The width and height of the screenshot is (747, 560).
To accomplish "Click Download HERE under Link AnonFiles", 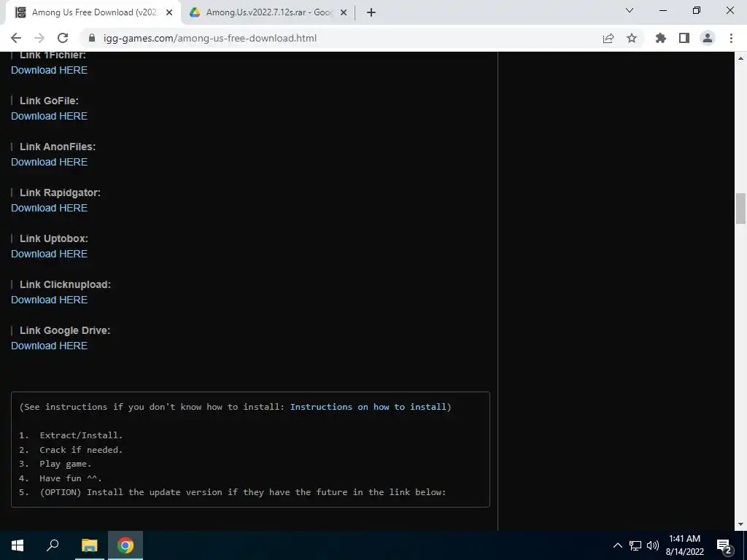I will [x=49, y=162].
